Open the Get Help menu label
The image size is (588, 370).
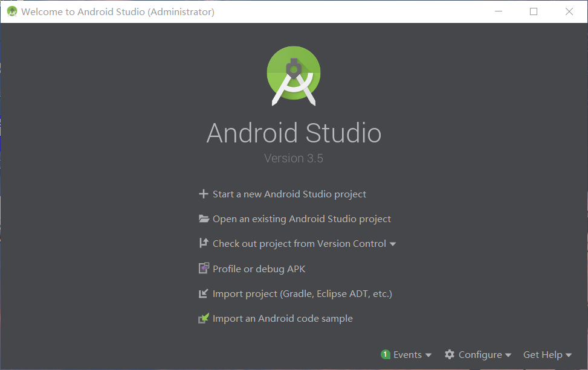(543, 355)
